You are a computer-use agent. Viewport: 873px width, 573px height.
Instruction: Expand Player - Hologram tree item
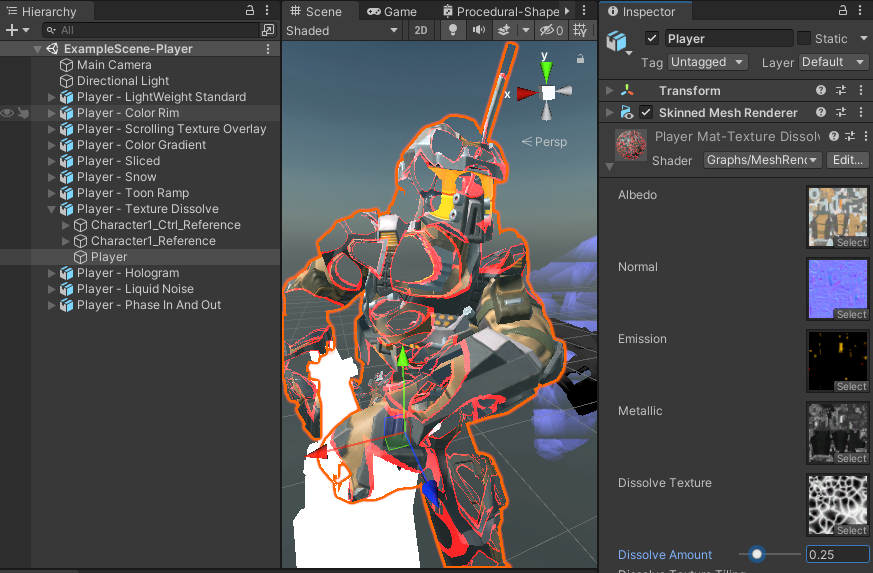coord(51,273)
